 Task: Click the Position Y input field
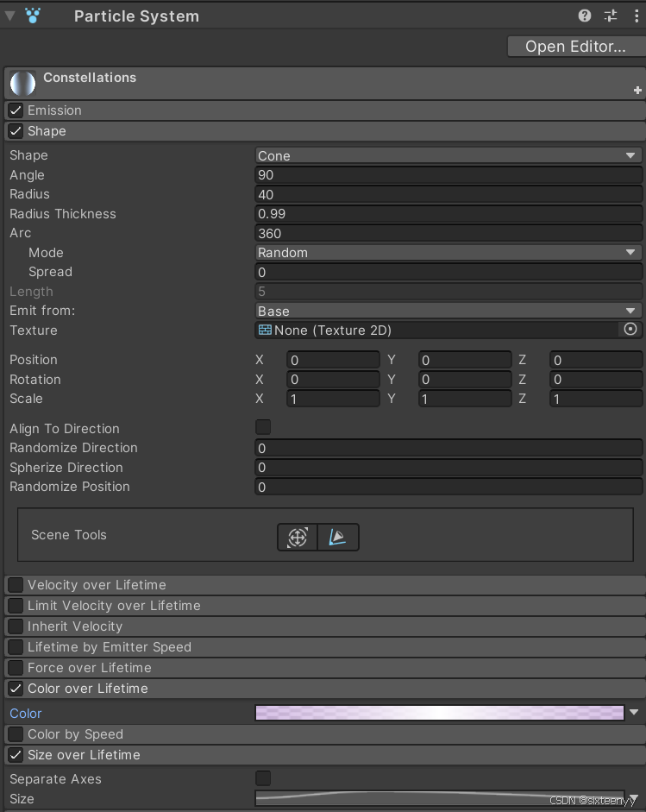pos(465,360)
